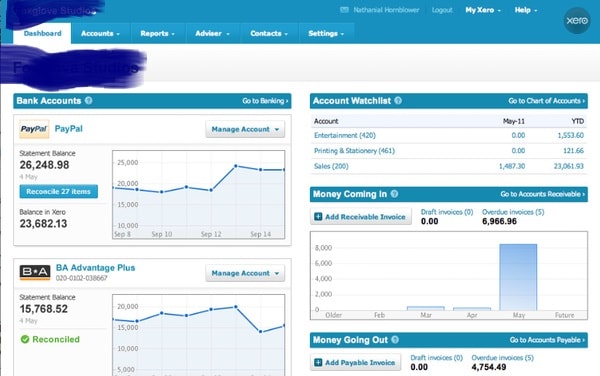Click overdue receivable amount 6,966.96
Viewport: 600px width, 376px height.
point(499,221)
